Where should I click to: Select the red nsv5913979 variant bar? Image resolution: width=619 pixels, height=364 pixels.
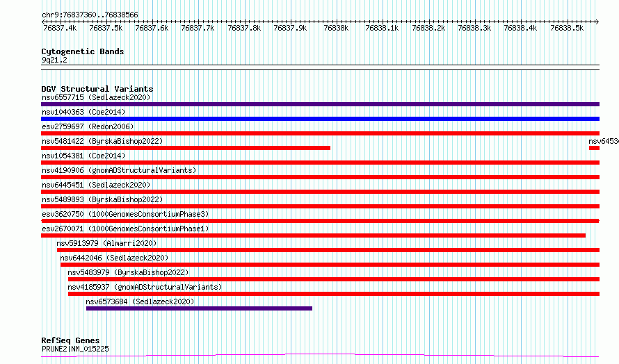pos(328,250)
